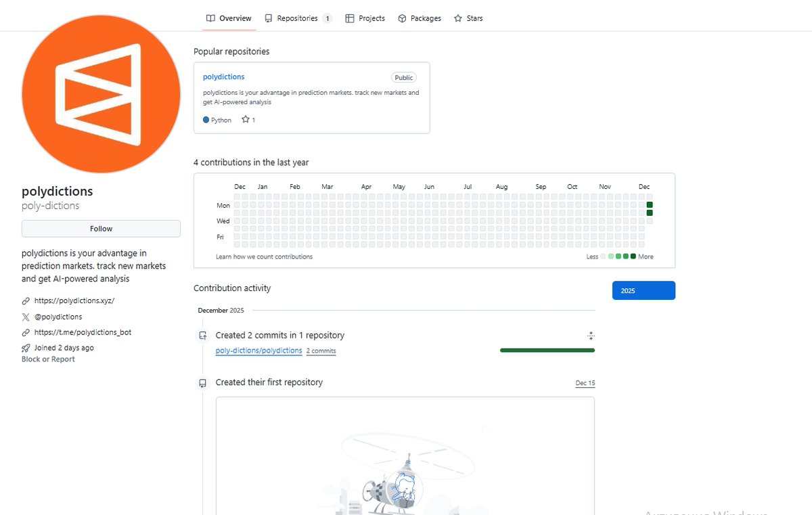Open the Projects tab

pyautogui.click(x=365, y=18)
